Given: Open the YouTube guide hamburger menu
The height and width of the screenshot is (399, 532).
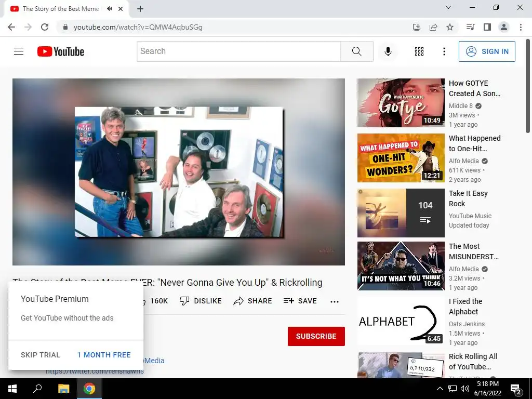Looking at the screenshot, I should coord(19,51).
